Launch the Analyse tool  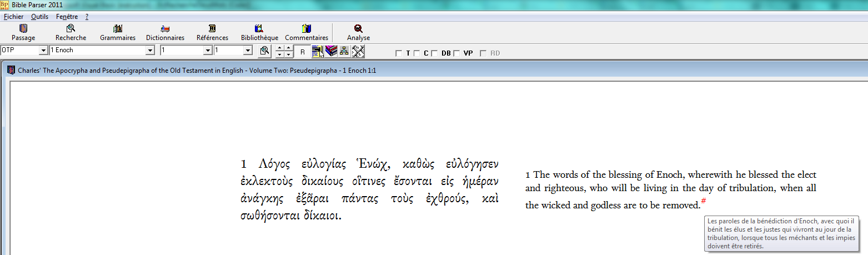point(358,33)
